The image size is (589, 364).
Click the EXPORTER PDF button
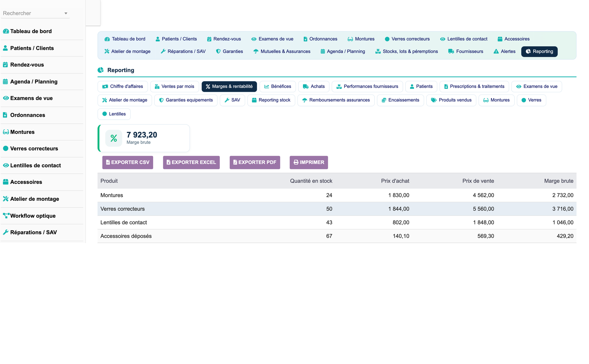[x=255, y=162]
